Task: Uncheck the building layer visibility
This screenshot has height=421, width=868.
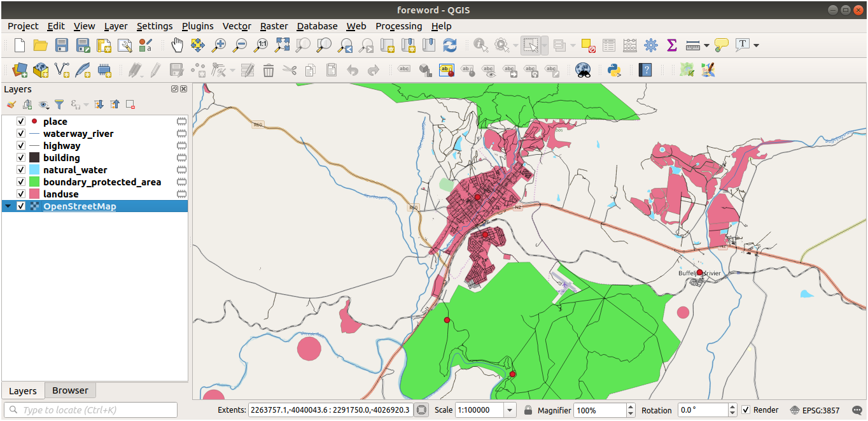Action: 20,157
